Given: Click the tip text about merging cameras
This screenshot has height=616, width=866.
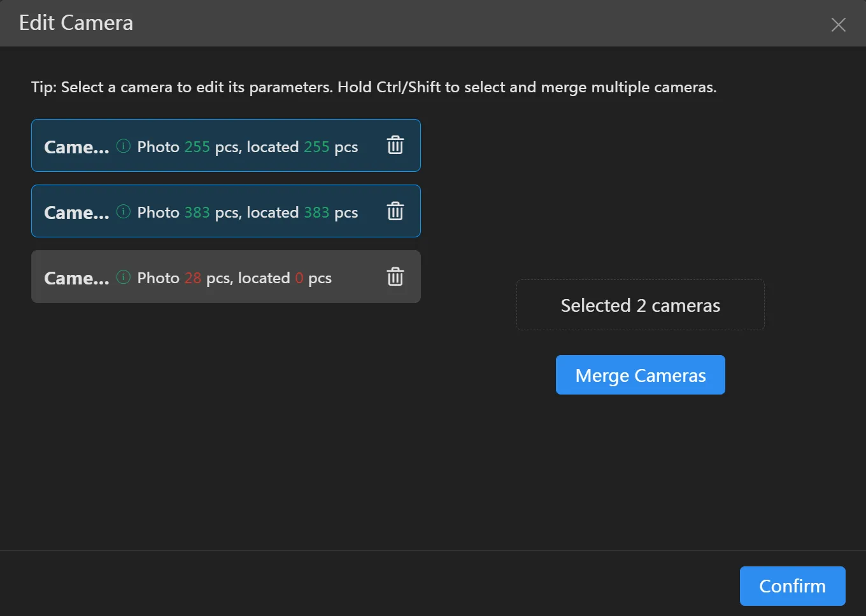Looking at the screenshot, I should (374, 87).
